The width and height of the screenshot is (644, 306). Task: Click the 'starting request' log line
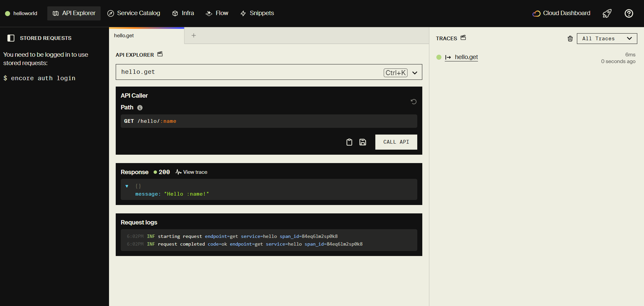(x=232, y=237)
